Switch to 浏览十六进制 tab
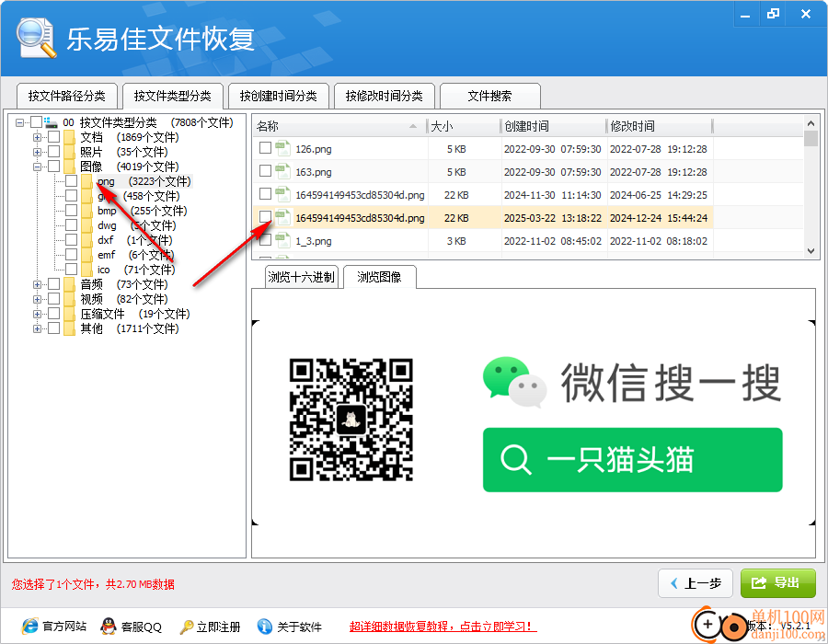 301,277
